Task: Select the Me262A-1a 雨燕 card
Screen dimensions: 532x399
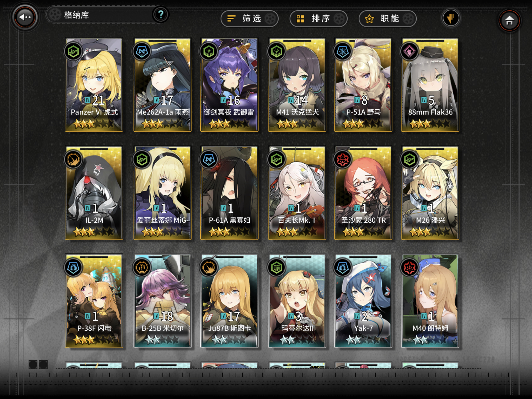Action: [163, 85]
